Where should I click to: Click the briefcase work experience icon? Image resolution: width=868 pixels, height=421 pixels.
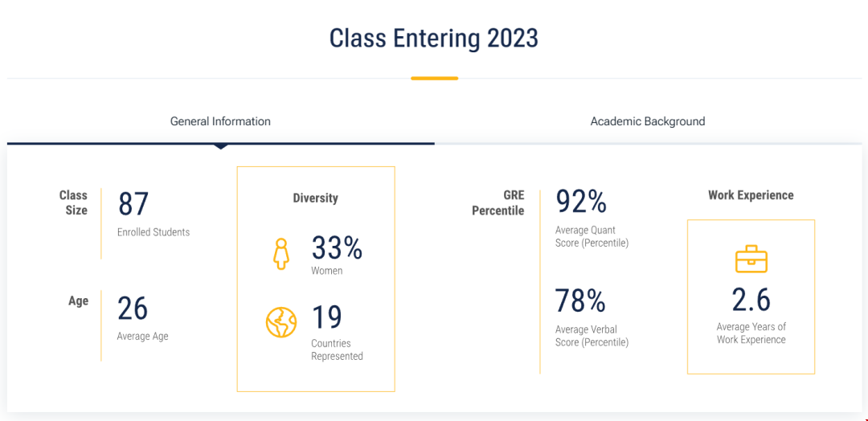click(751, 259)
